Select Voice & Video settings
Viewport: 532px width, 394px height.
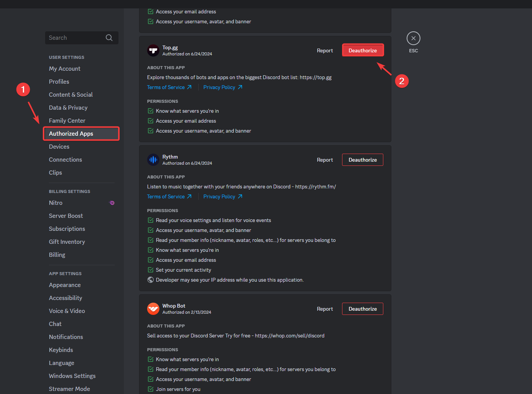pyautogui.click(x=67, y=311)
